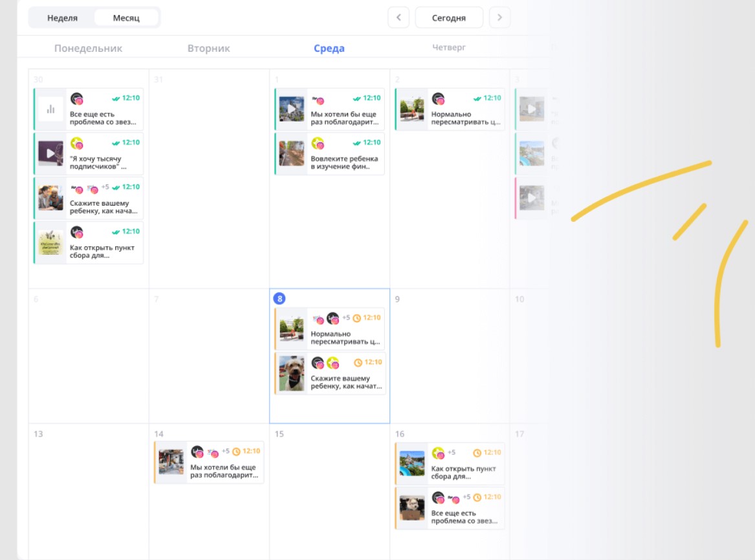Select day 9 cell number
Viewport: 755px width, 560px height.
click(397, 299)
